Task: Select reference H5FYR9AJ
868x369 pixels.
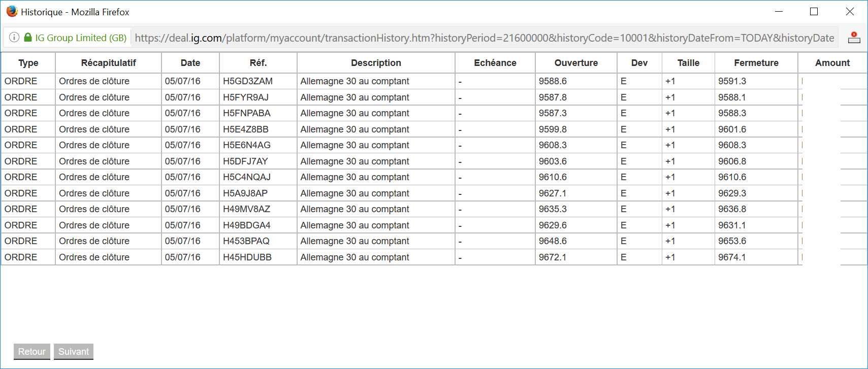Action: pyautogui.click(x=246, y=97)
